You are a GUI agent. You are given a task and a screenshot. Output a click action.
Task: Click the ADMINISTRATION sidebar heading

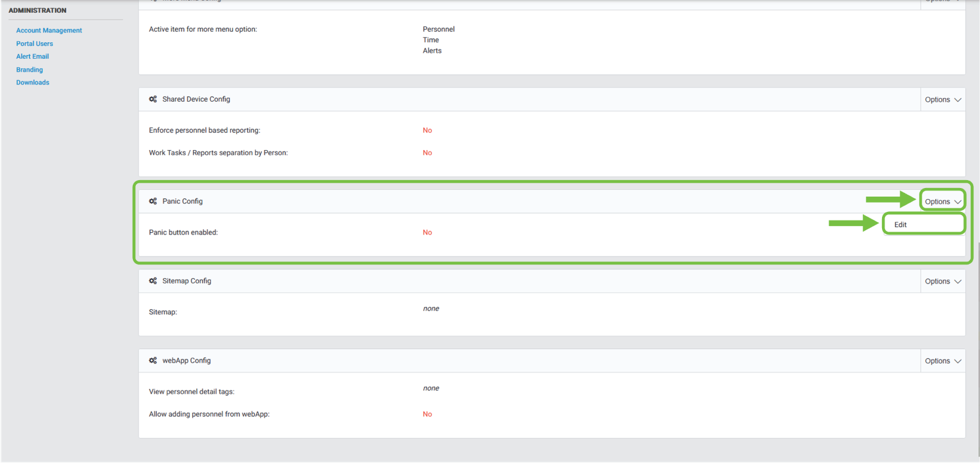coord(37,10)
